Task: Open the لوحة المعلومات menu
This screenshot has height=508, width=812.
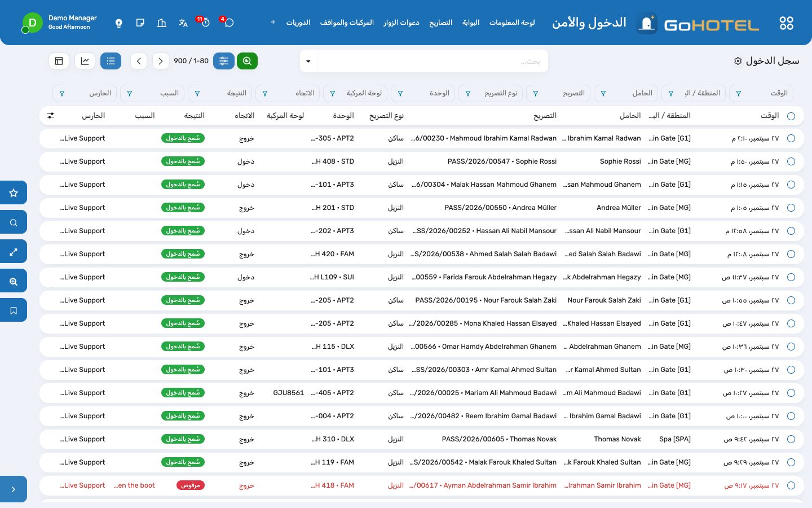Action: 512,23
